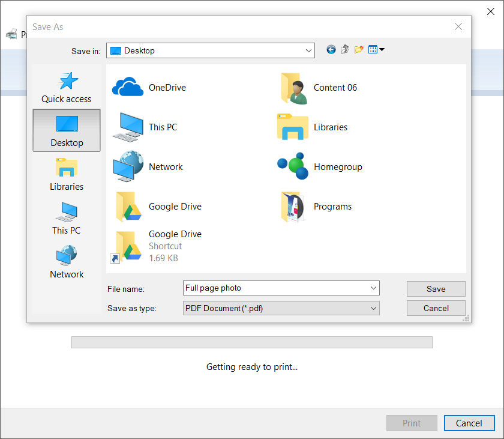Click the Print button in print window
Image resolution: width=504 pixels, height=439 pixels.
[412, 423]
